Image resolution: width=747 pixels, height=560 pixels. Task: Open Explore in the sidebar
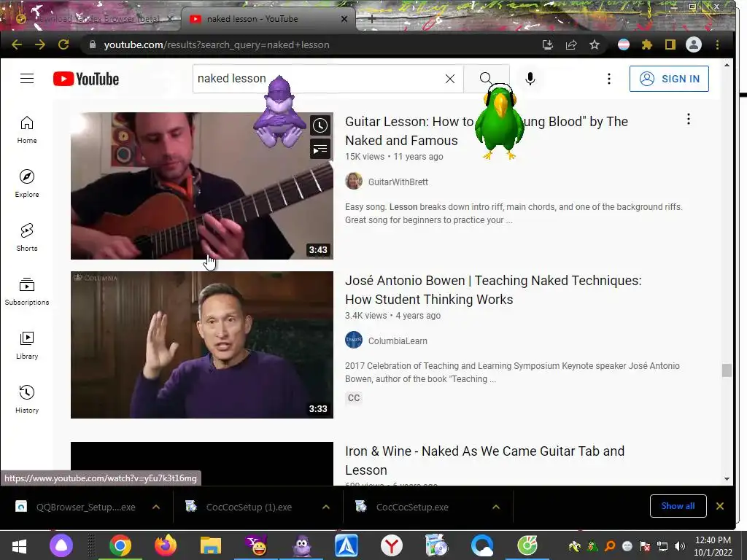(x=27, y=183)
